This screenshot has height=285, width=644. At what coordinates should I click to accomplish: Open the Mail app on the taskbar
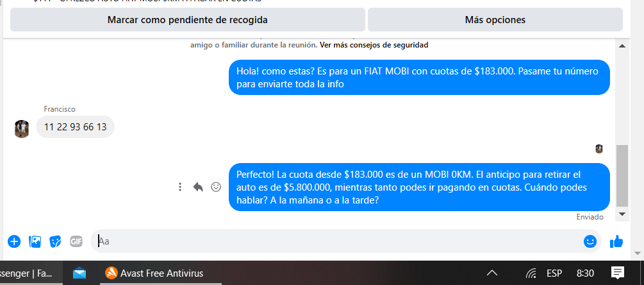click(x=79, y=273)
